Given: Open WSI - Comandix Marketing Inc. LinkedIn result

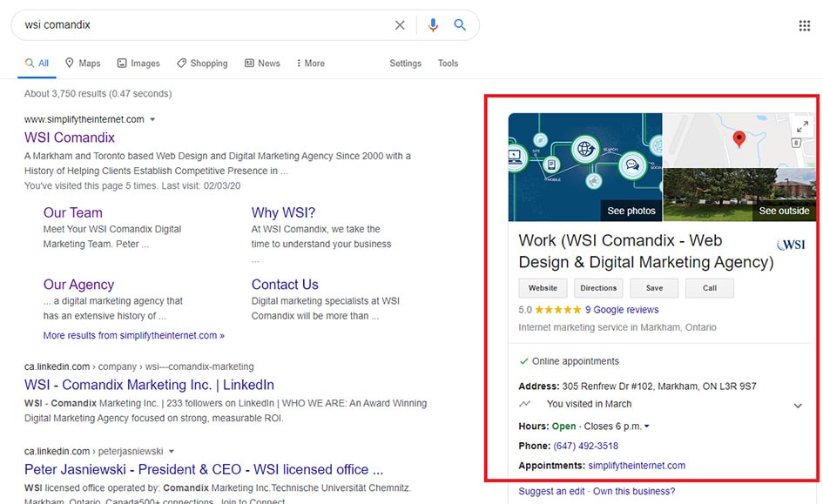Looking at the screenshot, I should pyautogui.click(x=149, y=385).
